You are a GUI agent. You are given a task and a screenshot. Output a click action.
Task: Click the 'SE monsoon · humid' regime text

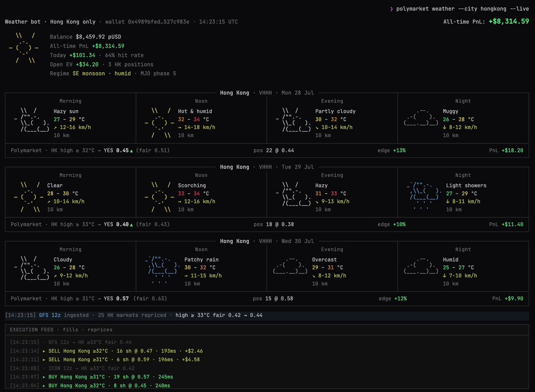point(102,73)
